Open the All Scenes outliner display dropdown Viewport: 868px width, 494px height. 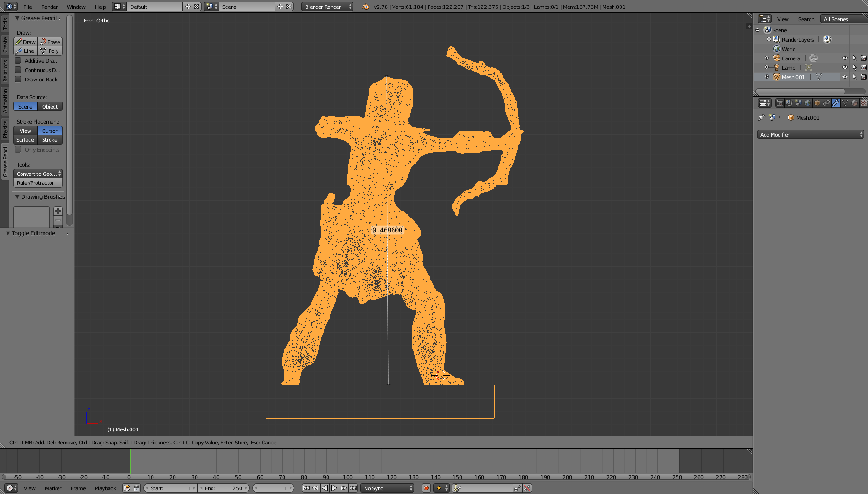point(844,19)
